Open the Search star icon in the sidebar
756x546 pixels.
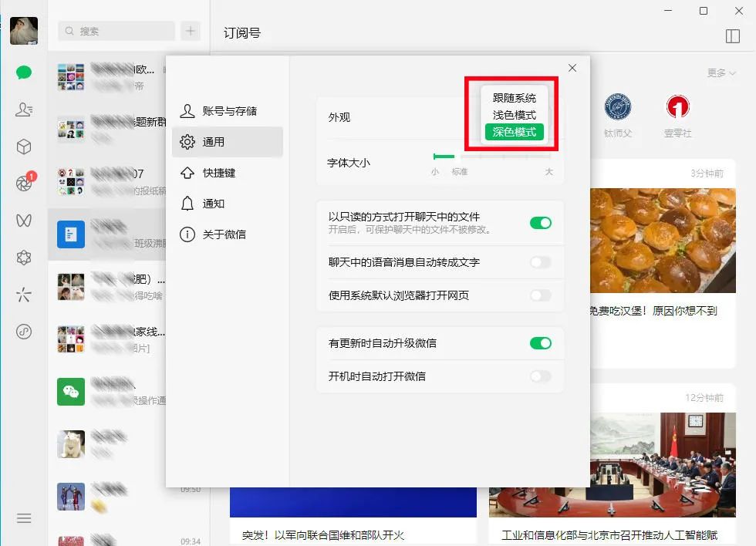click(x=24, y=295)
